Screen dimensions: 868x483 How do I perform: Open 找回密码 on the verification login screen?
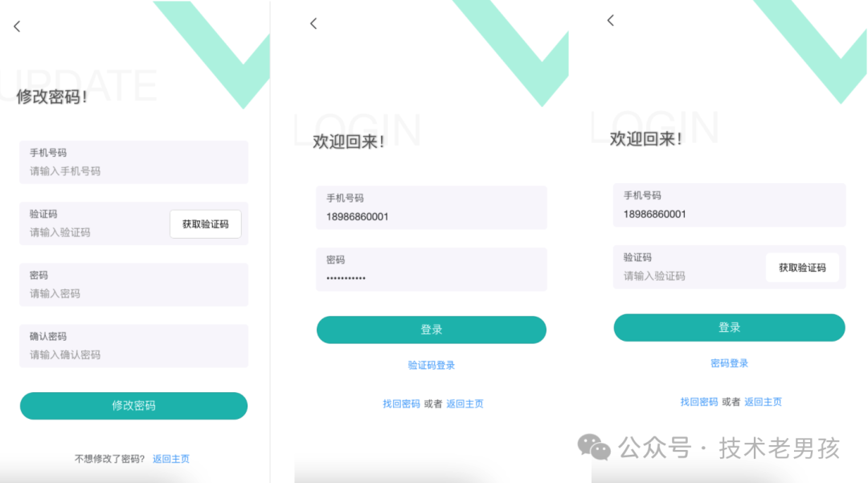click(699, 402)
